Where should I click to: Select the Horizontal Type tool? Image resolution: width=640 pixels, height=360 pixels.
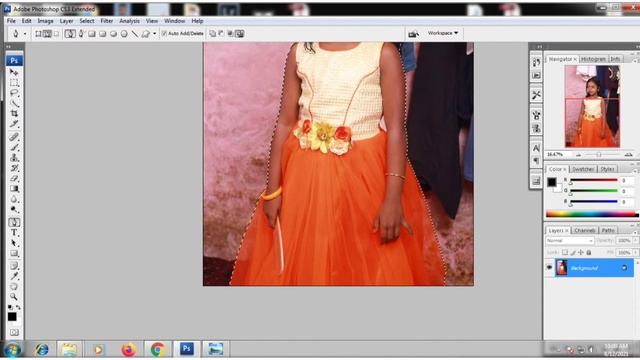[x=14, y=233]
